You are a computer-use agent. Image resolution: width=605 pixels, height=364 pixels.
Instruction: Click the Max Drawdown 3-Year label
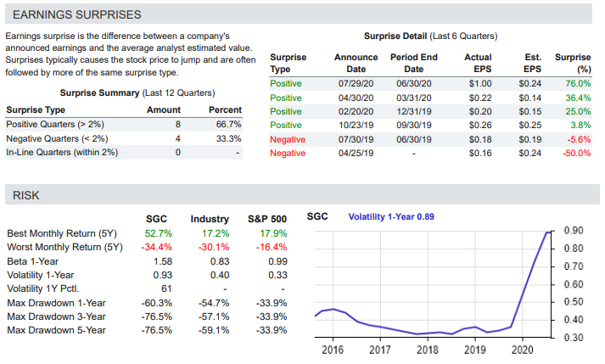(x=56, y=316)
